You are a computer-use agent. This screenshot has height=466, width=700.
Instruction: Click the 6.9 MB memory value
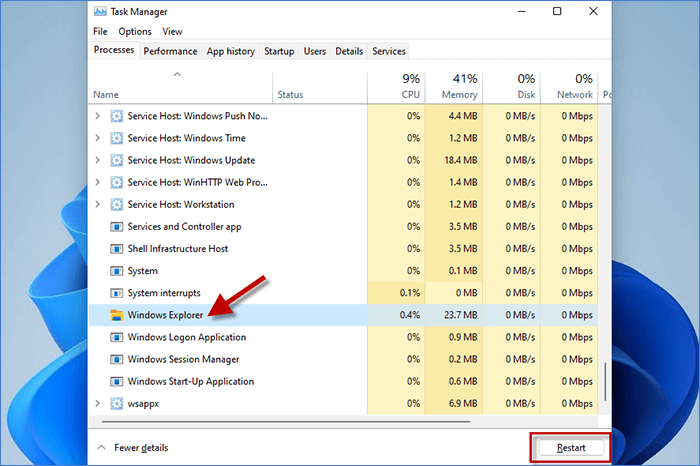[x=463, y=404]
